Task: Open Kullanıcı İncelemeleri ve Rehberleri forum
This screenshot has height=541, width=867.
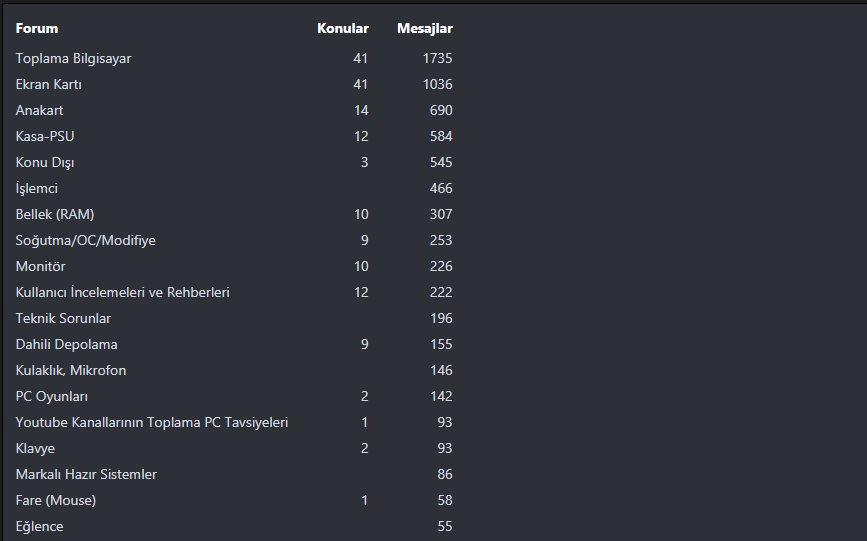Action: tap(122, 293)
